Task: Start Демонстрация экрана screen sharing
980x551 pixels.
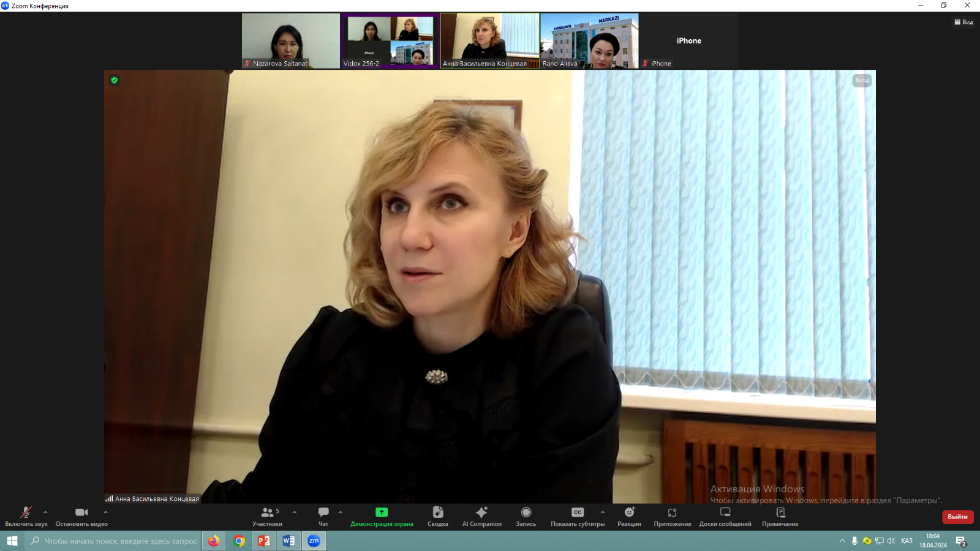Action: [x=382, y=515]
